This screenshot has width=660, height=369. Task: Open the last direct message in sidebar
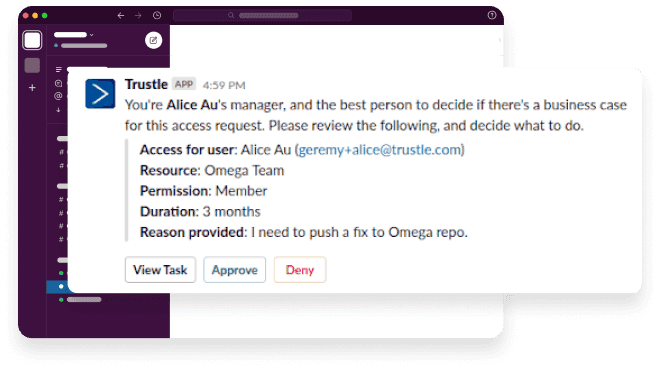[x=81, y=300]
